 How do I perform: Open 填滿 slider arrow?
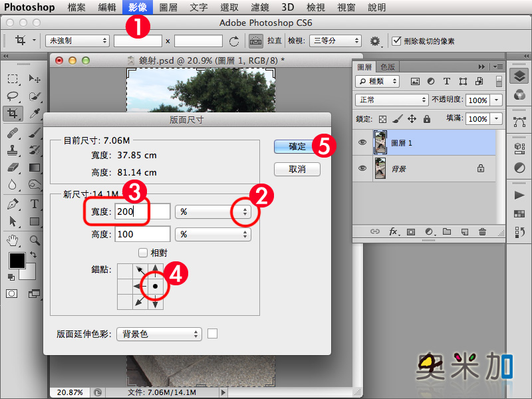[x=496, y=119]
